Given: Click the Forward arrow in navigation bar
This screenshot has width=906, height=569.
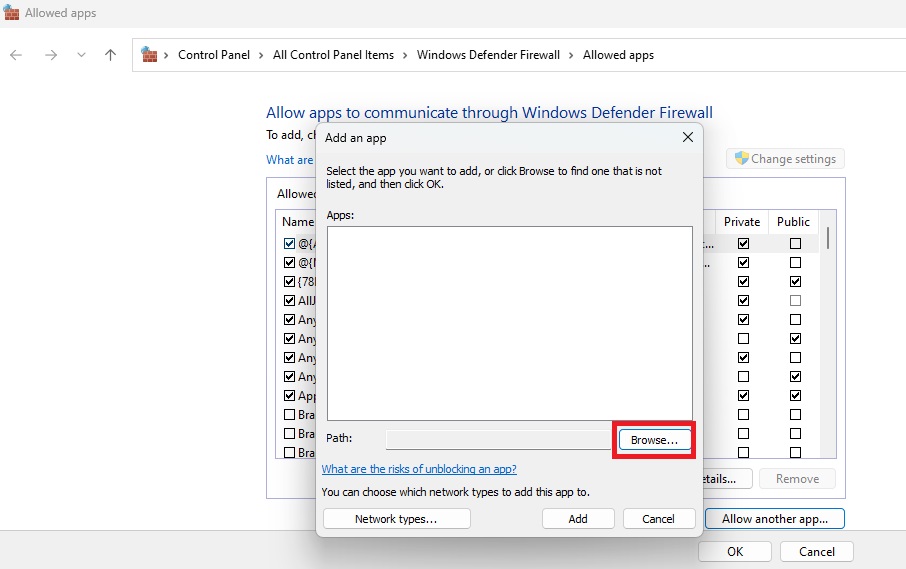Looking at the screenshot, I should pos(51,55).
